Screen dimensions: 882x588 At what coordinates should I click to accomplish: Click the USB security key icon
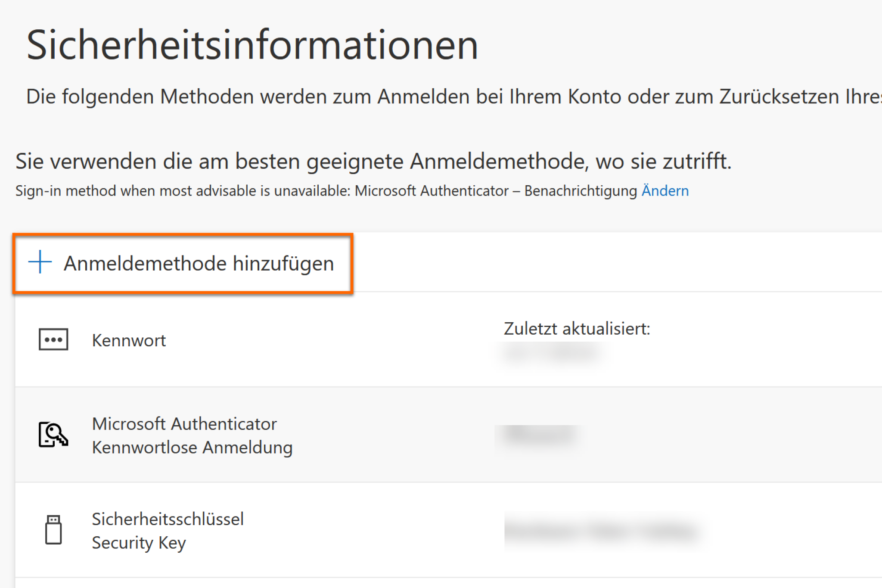pos(53,530)
